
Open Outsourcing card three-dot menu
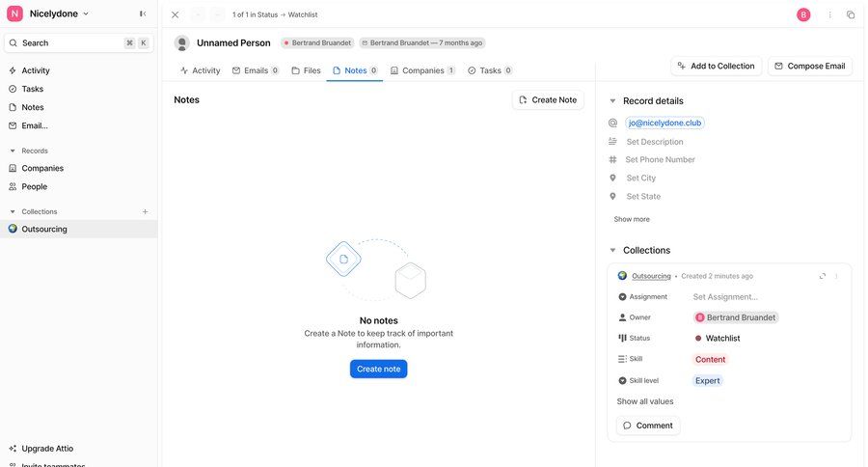coord(836,276)
